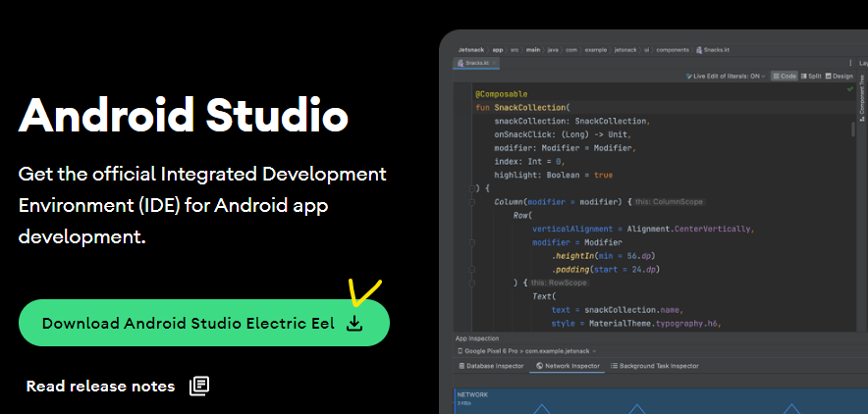Select the Snacks.kt editor tab

click(475, 63)
